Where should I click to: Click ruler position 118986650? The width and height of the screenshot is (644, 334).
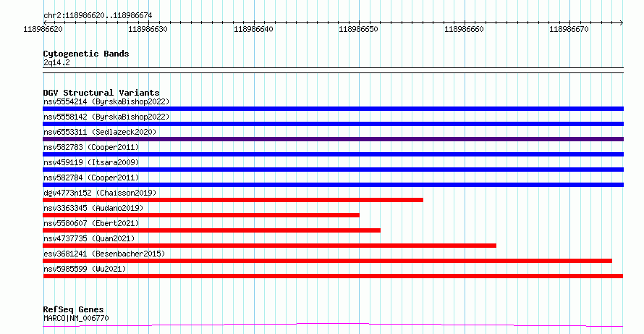[359, 29]
